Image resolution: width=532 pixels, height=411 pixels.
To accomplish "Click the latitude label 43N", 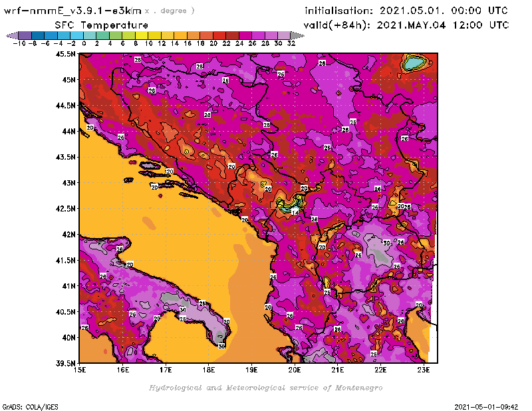I will tap(69, 183).
